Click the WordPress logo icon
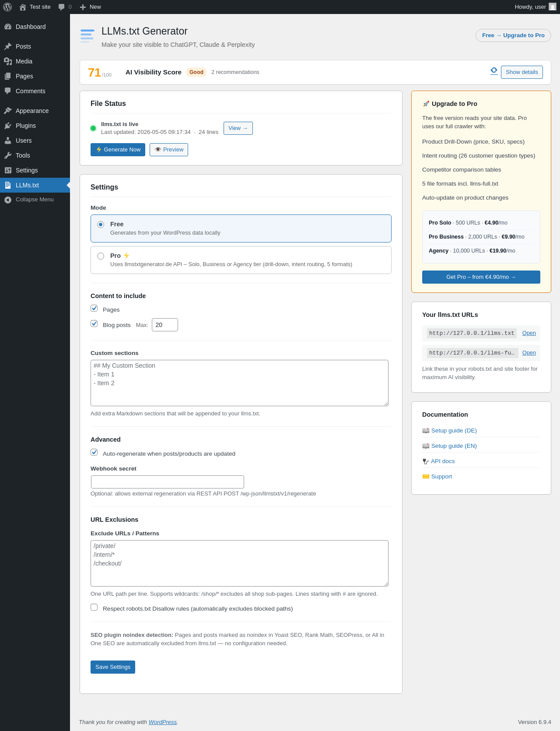Viewport: 560px width, 731px height. tap(7, 7)
